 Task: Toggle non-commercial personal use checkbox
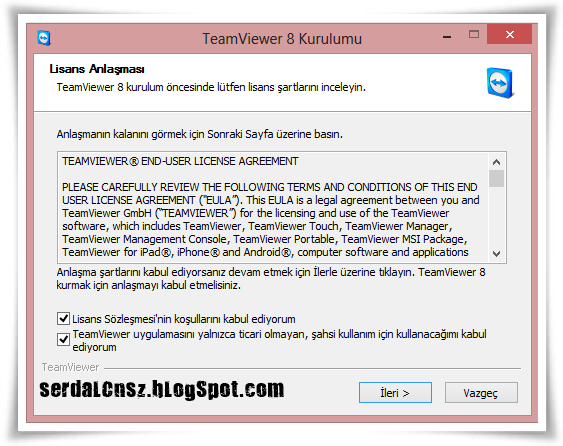(x=63, y=339)
